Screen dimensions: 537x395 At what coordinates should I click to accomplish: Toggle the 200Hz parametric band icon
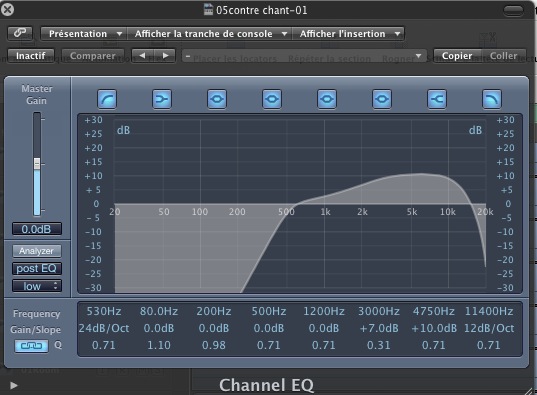pyautogui.click(x=217, y=99)
